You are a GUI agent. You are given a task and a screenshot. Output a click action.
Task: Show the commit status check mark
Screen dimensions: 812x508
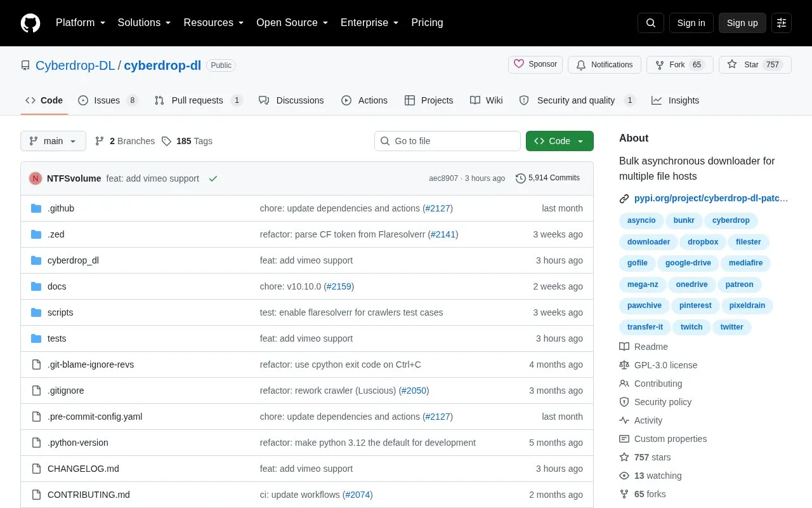[213, 178]
